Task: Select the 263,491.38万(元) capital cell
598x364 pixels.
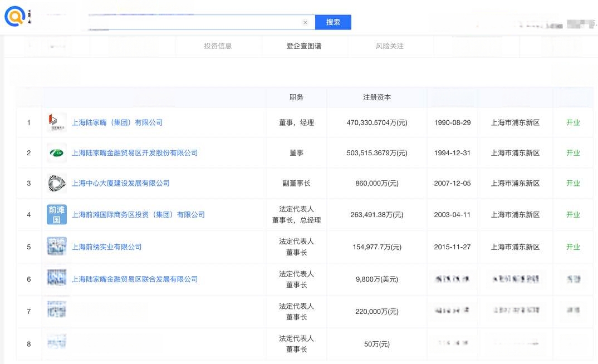Action: pyautogui.click(x=377, y=215)
